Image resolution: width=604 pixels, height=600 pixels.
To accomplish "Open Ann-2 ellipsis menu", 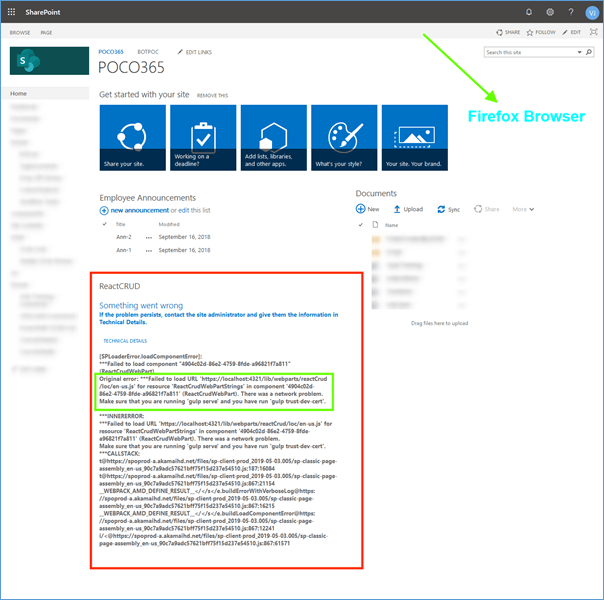I will coord(149,238).
